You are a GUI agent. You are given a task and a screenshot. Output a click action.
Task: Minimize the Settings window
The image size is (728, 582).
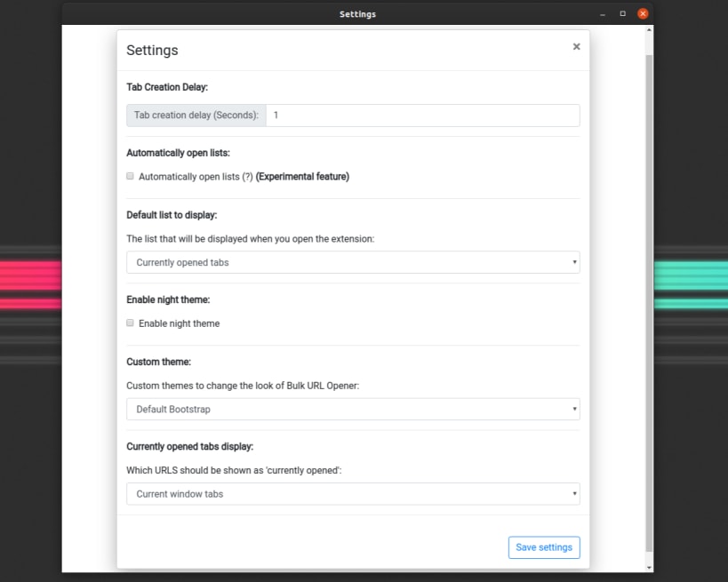point(602,14)
